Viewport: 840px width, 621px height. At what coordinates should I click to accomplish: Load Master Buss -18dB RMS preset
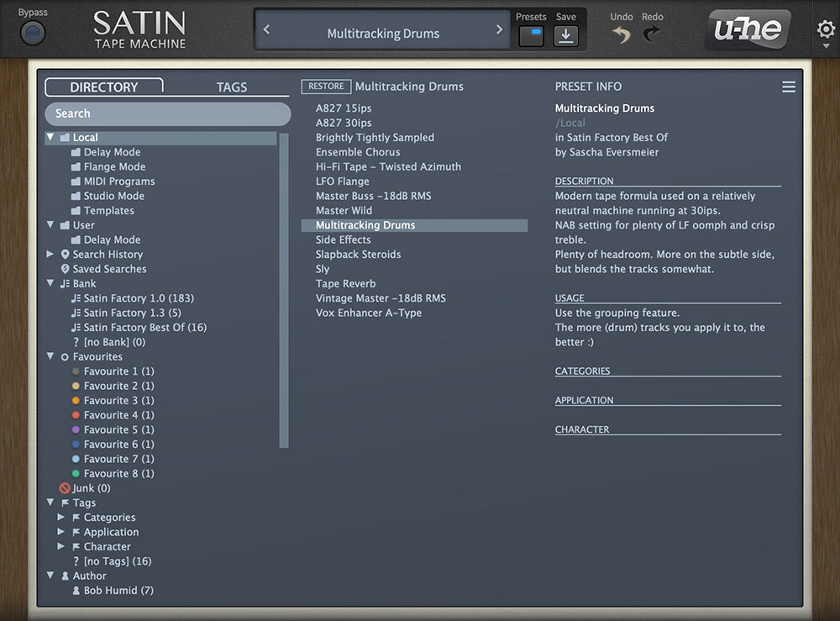[374, 196]
